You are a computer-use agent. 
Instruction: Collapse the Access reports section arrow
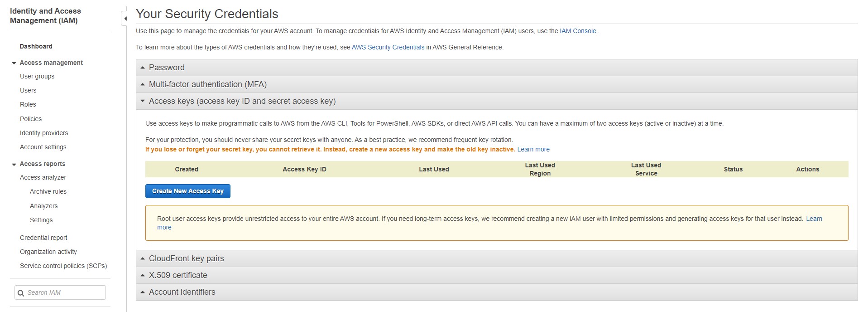point(14,164)
